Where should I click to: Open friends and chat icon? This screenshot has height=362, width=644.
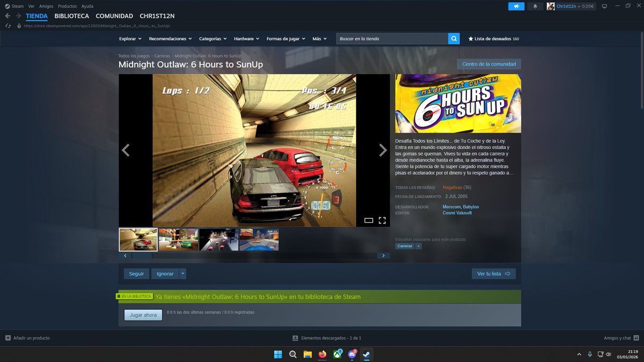pyautogui.click(x=636, y=338)
